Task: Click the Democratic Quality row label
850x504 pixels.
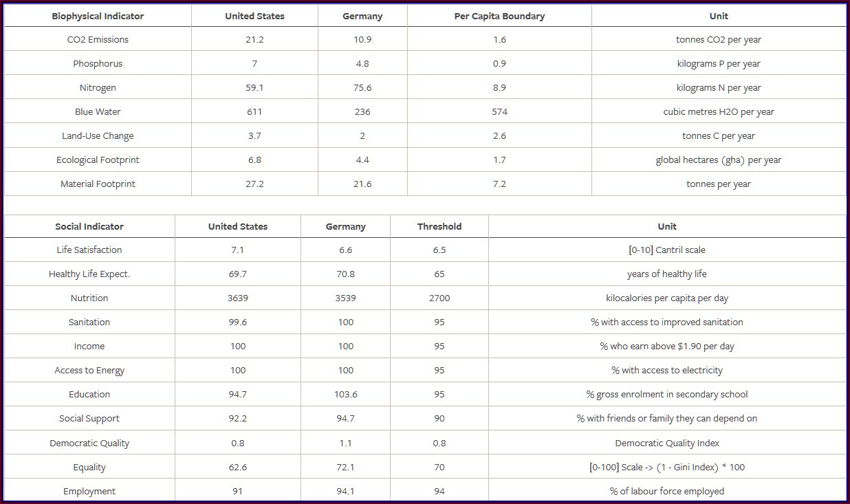Action: [x=89, y=443]
